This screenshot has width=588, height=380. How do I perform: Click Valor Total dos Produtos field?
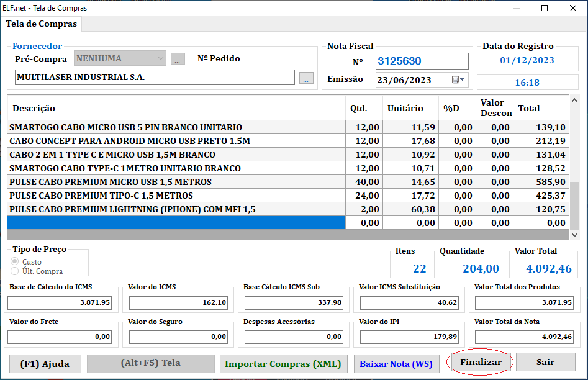[x=524, y=302]
